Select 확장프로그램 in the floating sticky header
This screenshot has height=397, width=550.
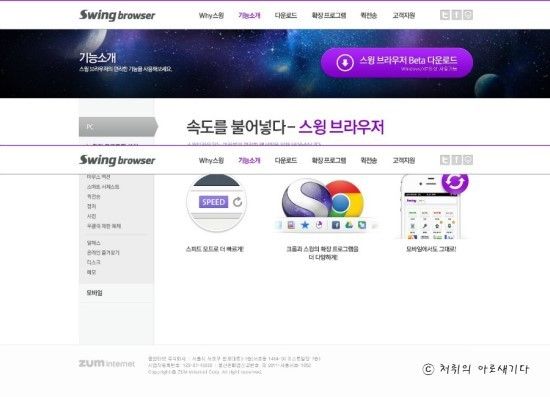tap(329, 161)
